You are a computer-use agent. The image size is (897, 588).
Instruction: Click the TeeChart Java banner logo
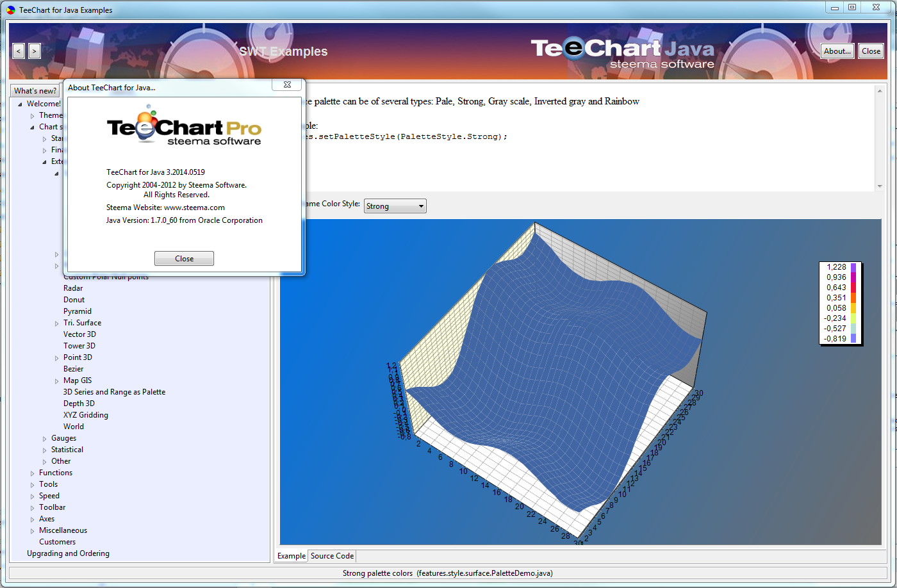point(622,53)
